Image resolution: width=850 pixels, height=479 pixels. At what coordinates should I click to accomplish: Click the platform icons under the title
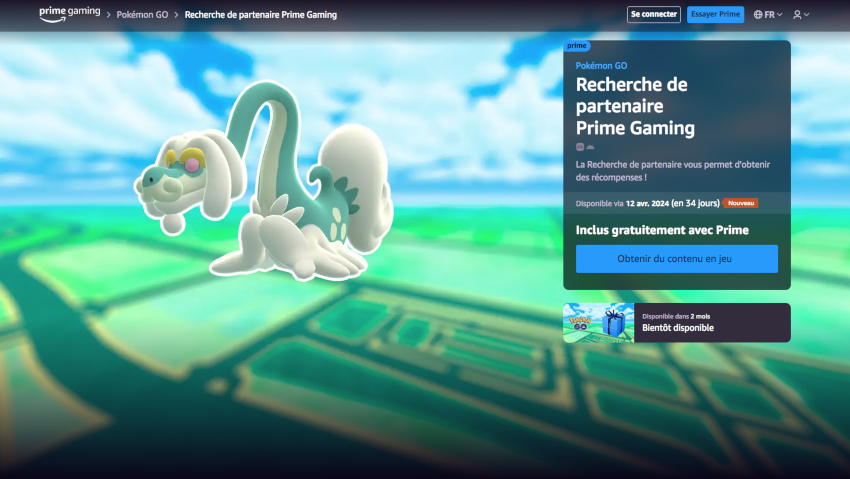coord(585,147)
